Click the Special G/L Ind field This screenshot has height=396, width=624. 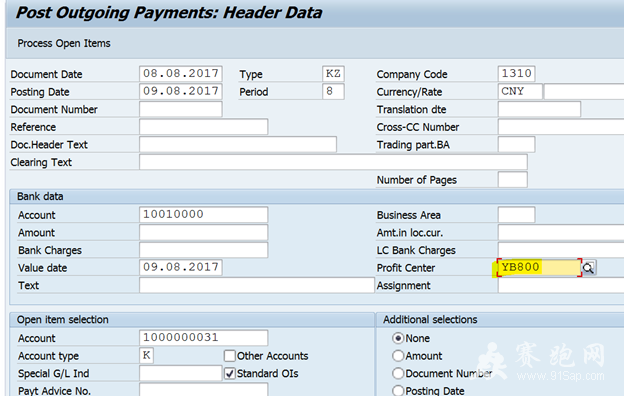[181, 373]
